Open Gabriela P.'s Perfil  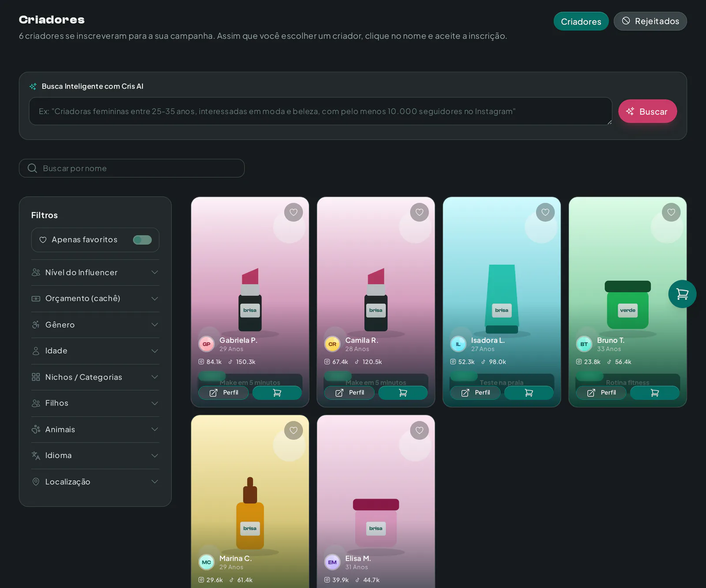click(224, 393)
